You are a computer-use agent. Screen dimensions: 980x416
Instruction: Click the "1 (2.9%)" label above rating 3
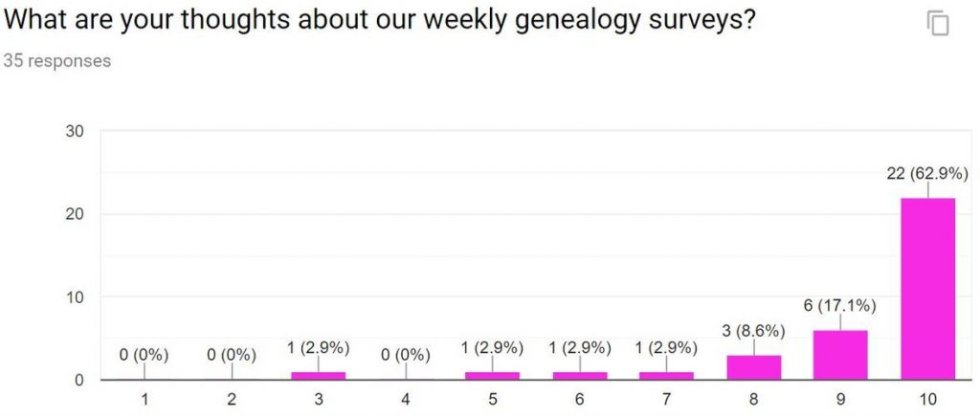click(319, 346)
